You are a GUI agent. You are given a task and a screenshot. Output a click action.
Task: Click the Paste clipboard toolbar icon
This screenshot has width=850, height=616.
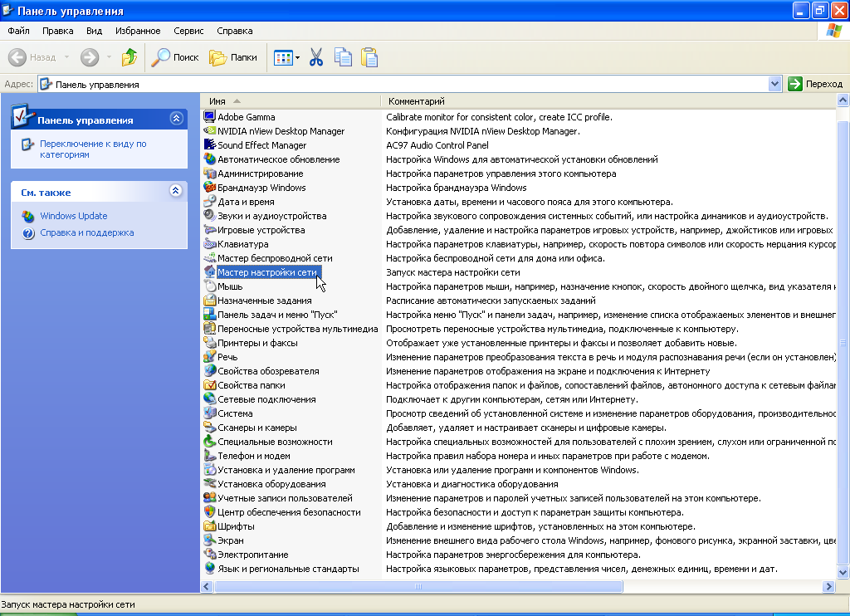pos(369,57)
